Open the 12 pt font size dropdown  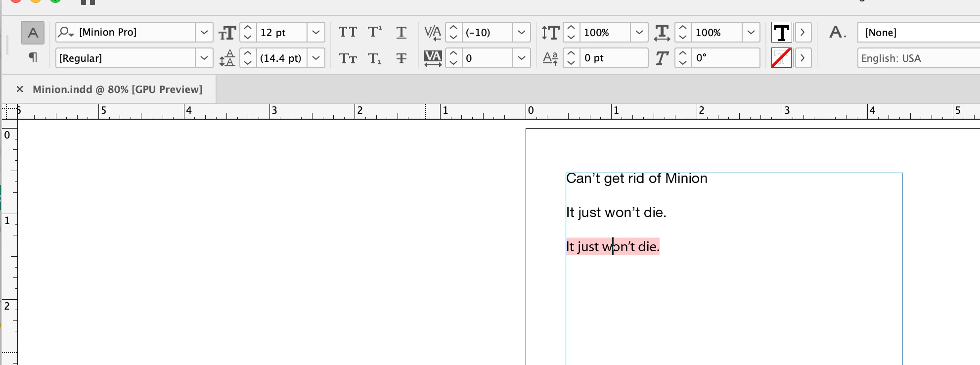tap(315, 32)
